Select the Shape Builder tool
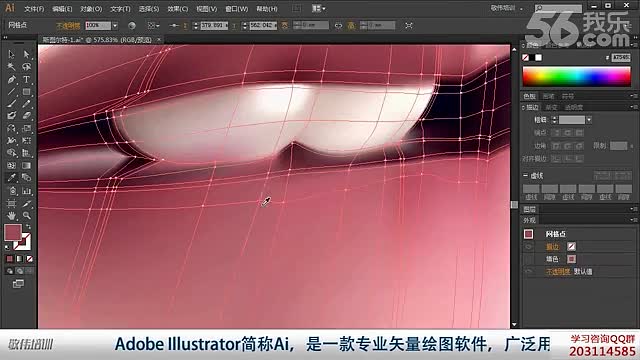 tap(11, 153)
